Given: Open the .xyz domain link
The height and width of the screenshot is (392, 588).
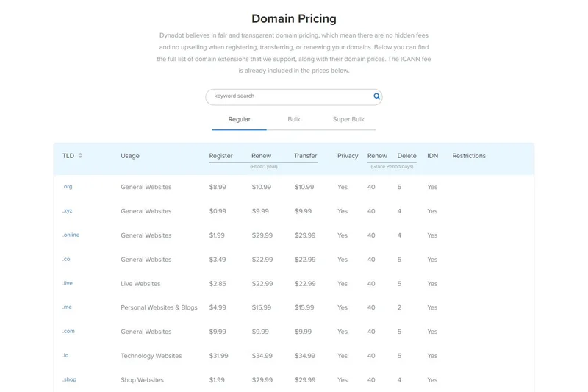Looking at the screenshot, I should [x=68, y=211].
